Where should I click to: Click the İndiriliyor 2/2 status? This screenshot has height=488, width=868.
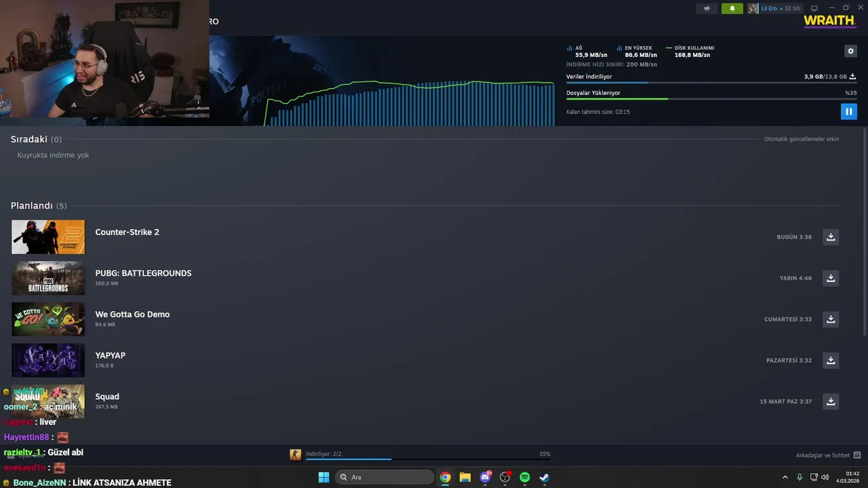(x=324, y=454)
